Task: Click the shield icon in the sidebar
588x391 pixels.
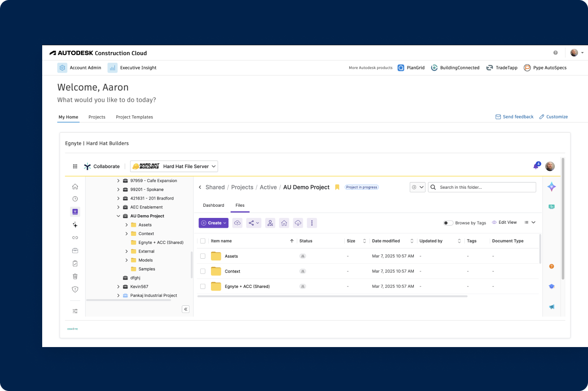Action: [75, 289]
